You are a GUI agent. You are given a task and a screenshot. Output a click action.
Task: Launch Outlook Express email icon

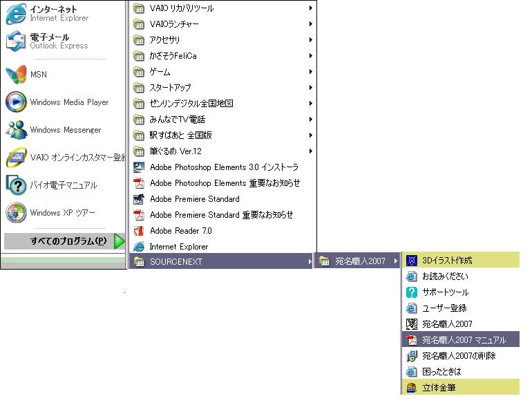coord(16,41)
